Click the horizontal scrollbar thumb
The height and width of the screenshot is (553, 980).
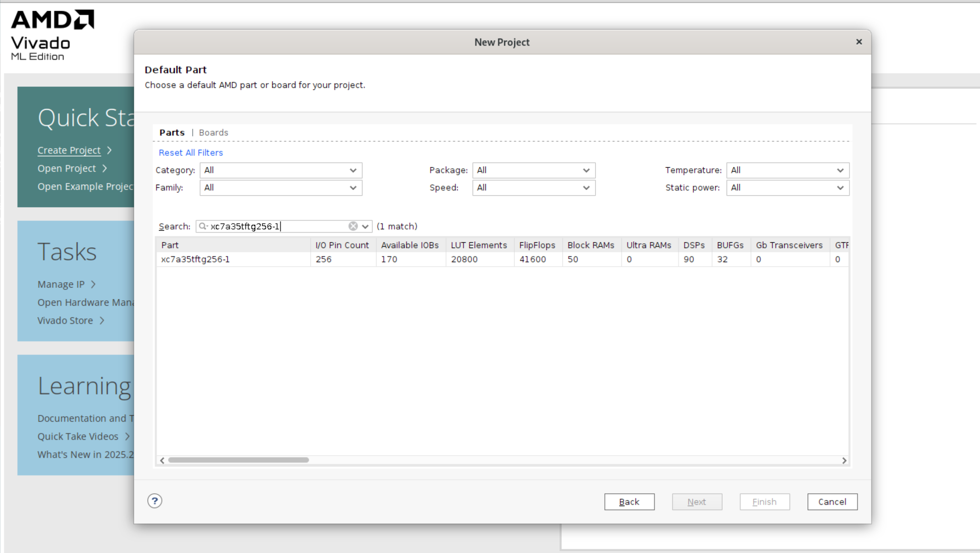pyautogui.click(x=238, y=460)
